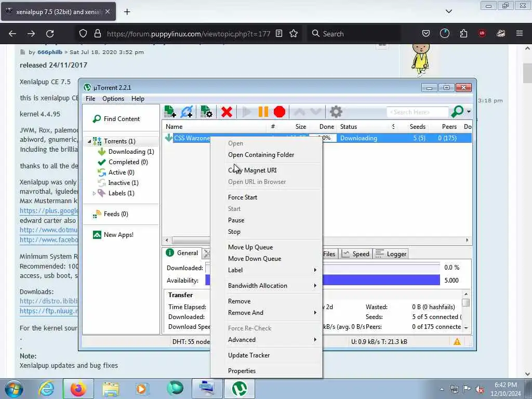Click 666philb author link on forum
This screenshot has height=399, width=532.
(x=50, y=52)
